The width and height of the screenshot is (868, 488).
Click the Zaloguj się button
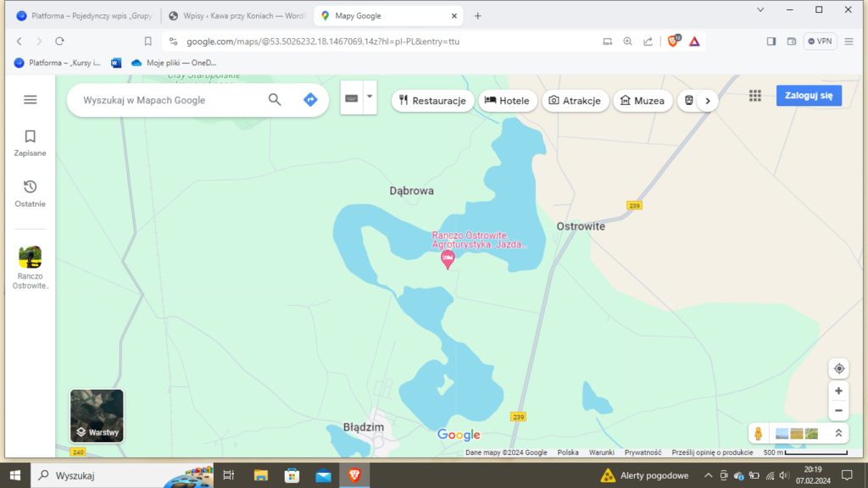(809, 96)
